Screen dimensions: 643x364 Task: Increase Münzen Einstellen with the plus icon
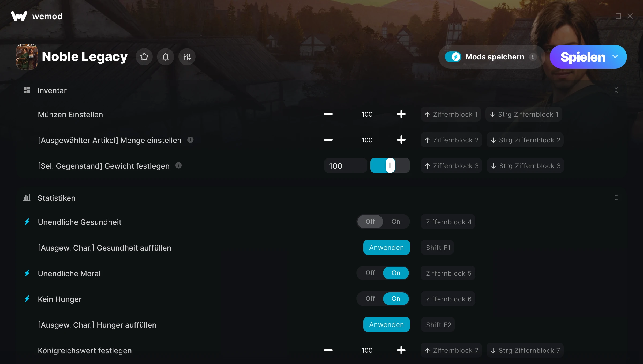[401, 114]
